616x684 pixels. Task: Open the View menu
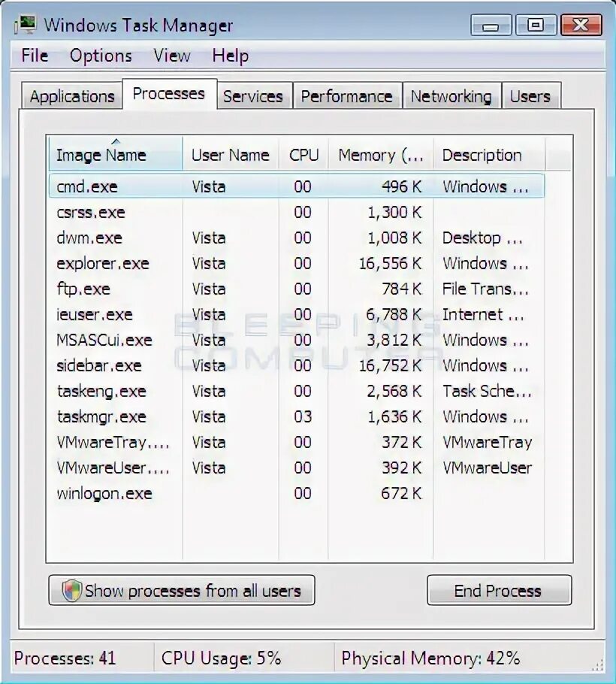point(172,56)
